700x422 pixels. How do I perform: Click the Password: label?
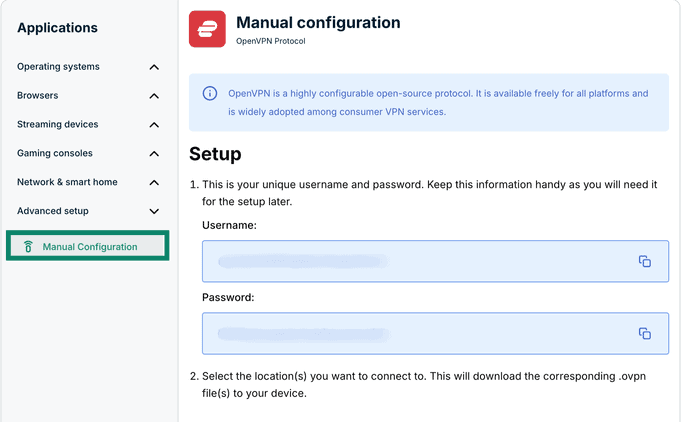[x=228, y=297]
